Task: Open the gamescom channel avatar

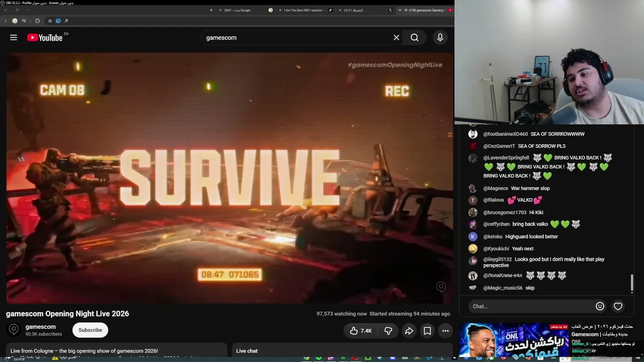Action: [x=14, y=330]
